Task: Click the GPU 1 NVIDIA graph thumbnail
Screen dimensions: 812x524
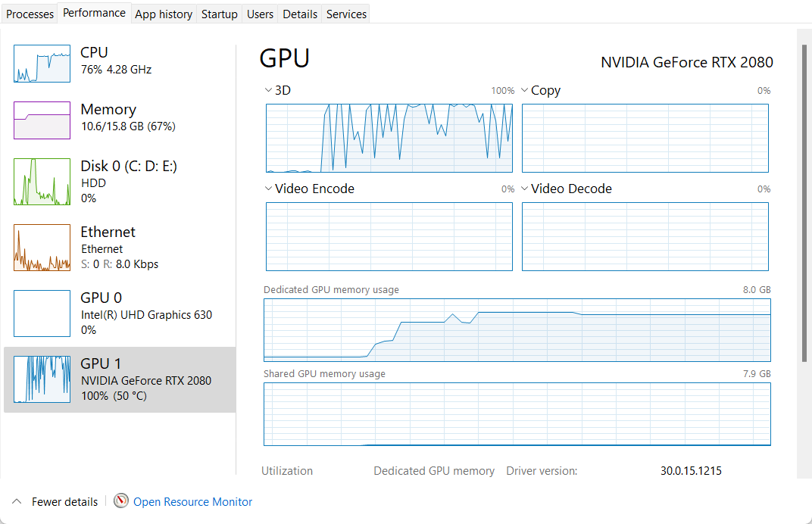Action: coord(42,379)
